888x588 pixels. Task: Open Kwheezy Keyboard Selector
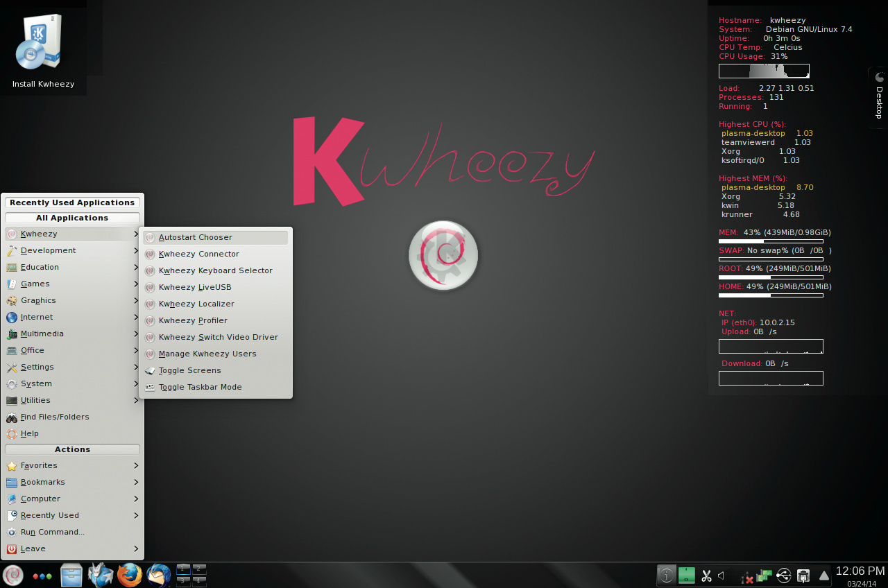tap(216, 270)
